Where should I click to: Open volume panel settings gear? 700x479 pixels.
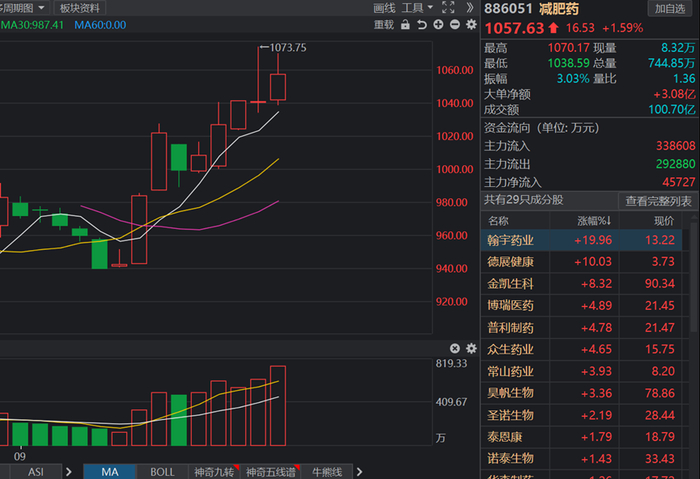tap(471, 348)
